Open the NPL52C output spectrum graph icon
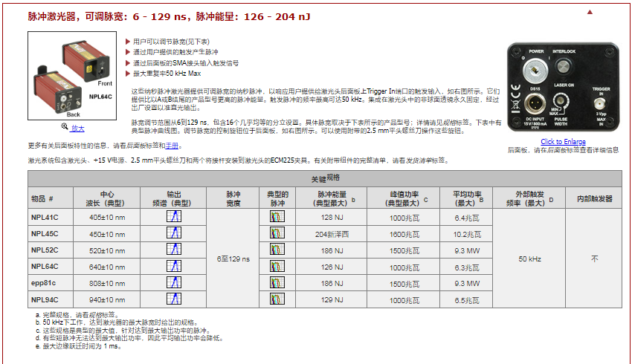Viewport: 632px width, 364px height. click(173, 250)
